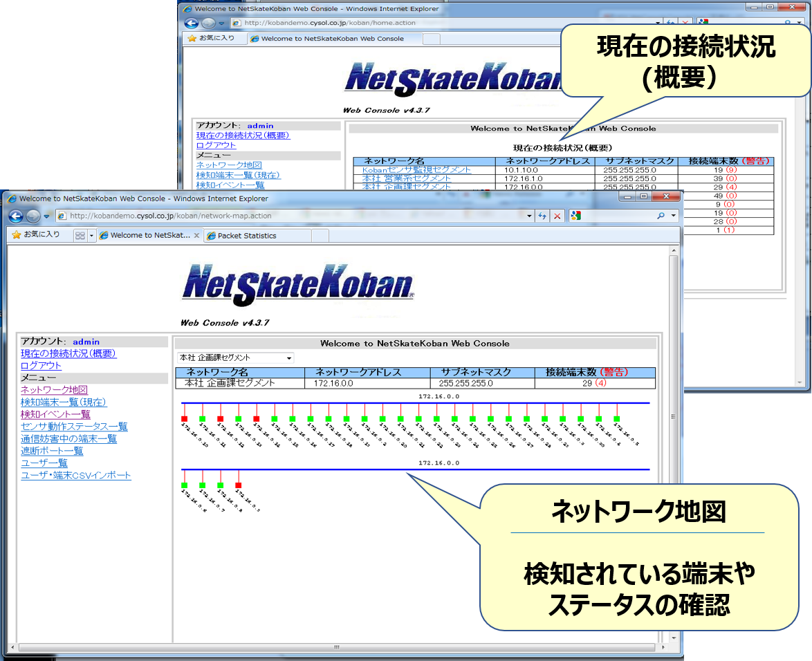The height and width of the screenshot is (661, 812).
Task: Click green node 172.16.0.15 on map
Action: point(275,419)
